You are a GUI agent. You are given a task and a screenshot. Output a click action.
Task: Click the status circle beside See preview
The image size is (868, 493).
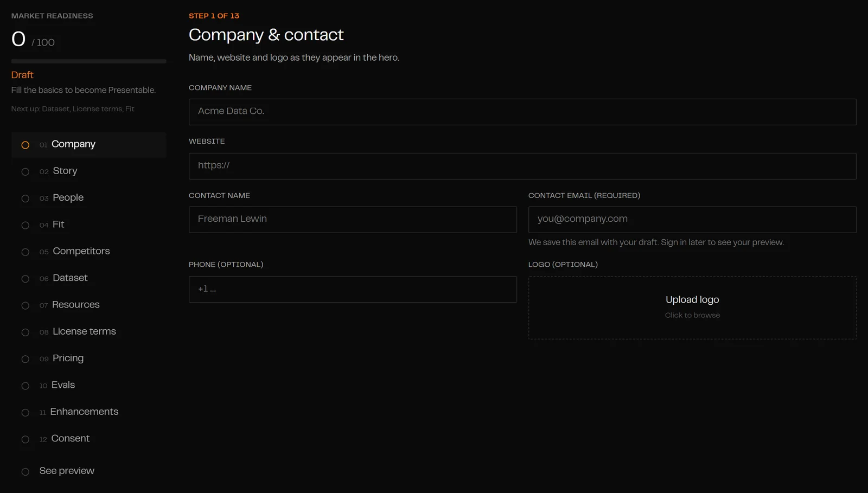25,472
